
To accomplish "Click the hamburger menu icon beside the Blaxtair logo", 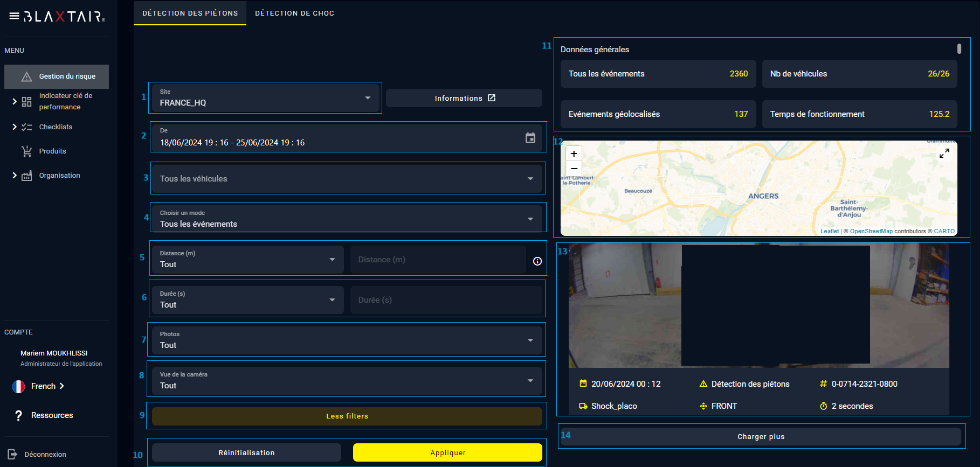I will point(14,16).
